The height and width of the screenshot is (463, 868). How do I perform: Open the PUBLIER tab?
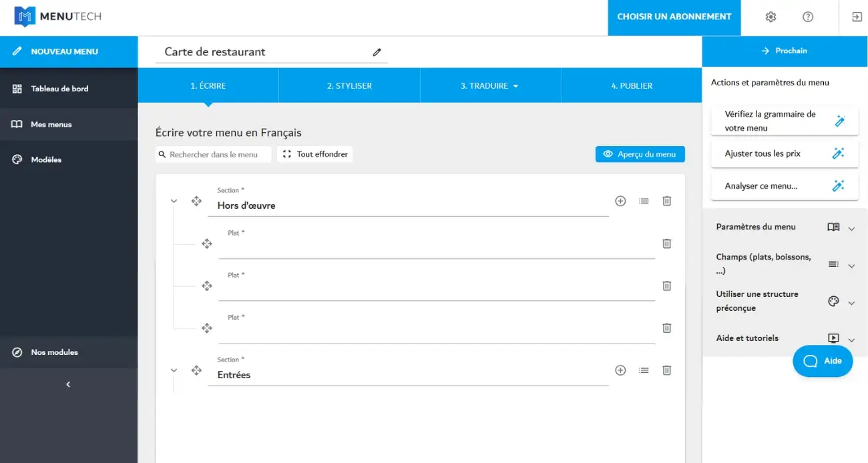tap(631, 85)
